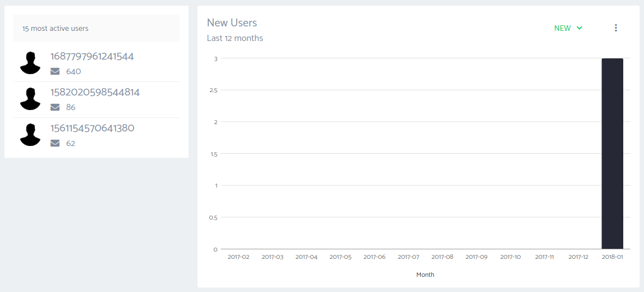Open the NEW filter selector
This screenshot has height=292, width=644.
click(563, 28)
